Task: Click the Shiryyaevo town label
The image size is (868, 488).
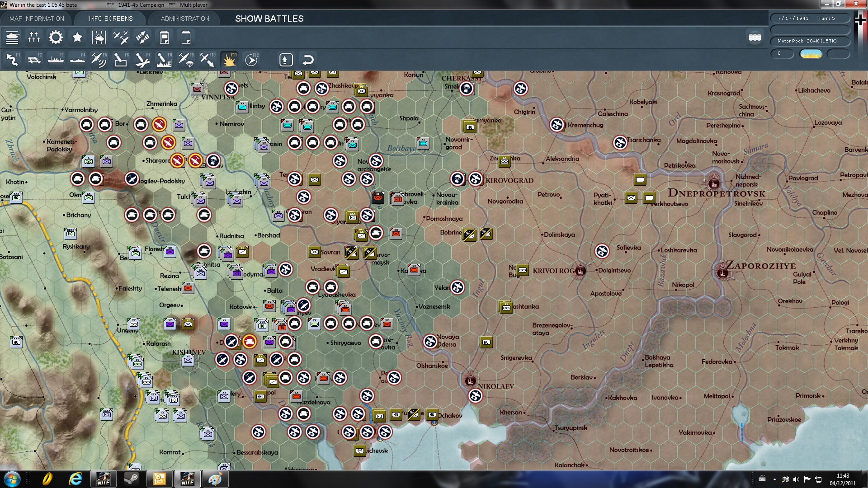Action: click(345, 343)
